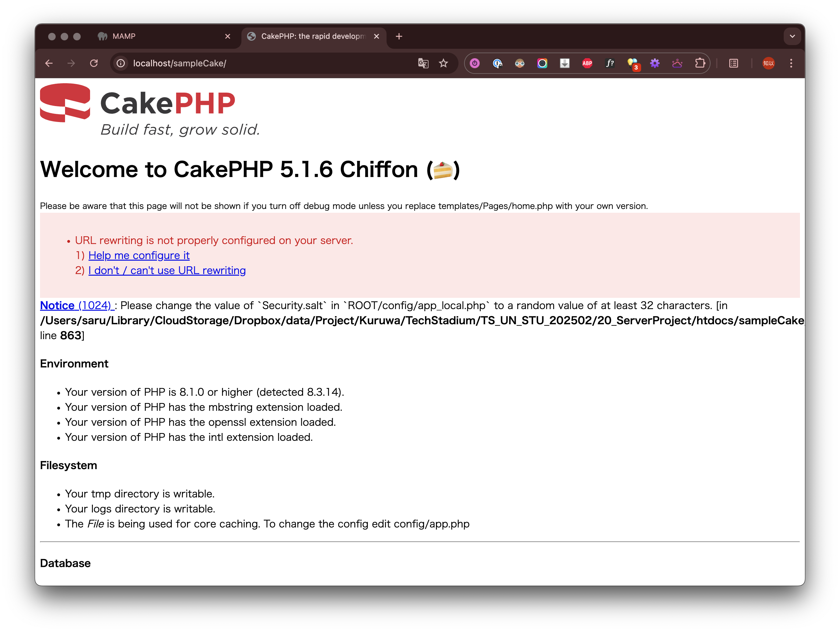
Task: Click the 'Welcome to CakePHP 5.1.6 Chiffon' heading
Action: pyautogui.click(x=250, y=169)
